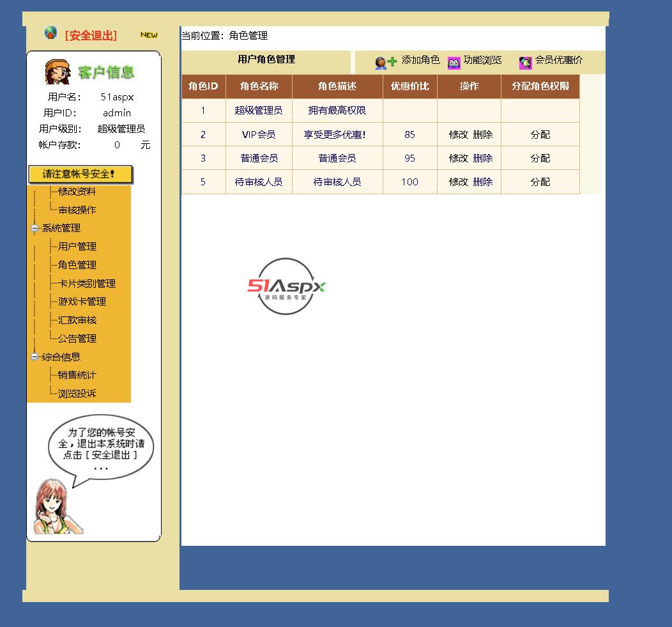Click 修改 for VIP会员 row
The height and width of the screenshot is (627, 672).
click(458, 135)
